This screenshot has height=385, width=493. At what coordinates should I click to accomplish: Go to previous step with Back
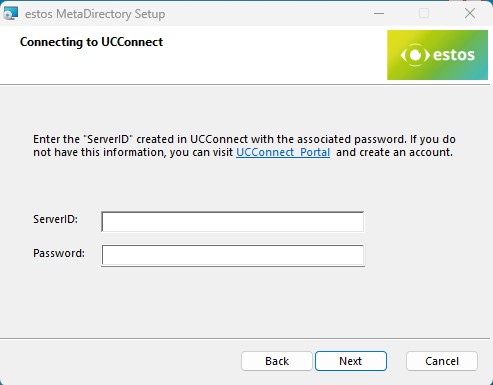(277, 361)
